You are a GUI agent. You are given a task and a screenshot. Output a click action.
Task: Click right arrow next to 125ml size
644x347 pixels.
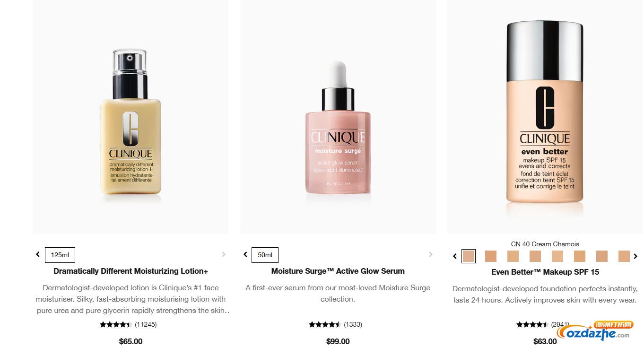[224, 254]
